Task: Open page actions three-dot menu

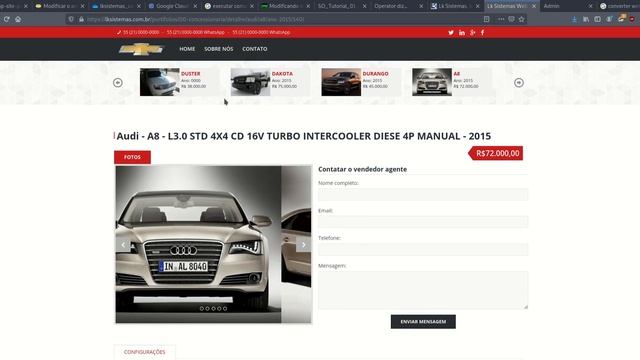Action: (x=501, y=19)
